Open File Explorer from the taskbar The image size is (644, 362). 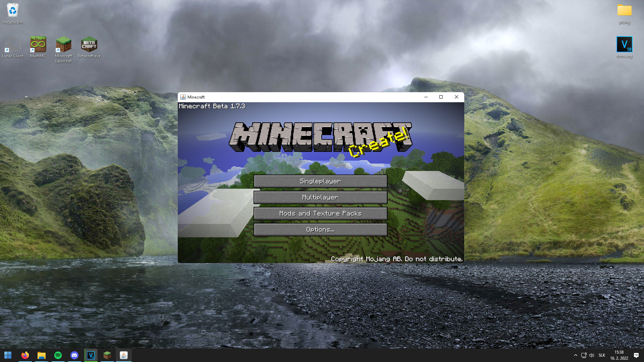click(41, 355)
